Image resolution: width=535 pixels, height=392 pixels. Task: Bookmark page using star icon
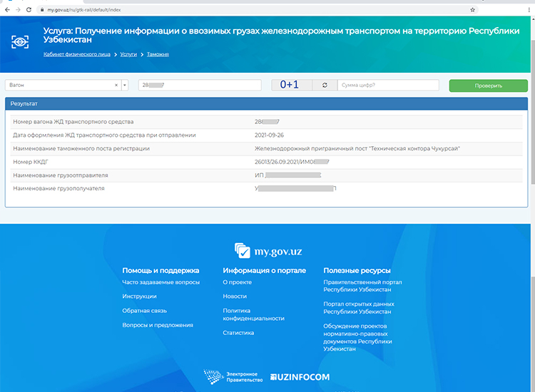(472, 10)
